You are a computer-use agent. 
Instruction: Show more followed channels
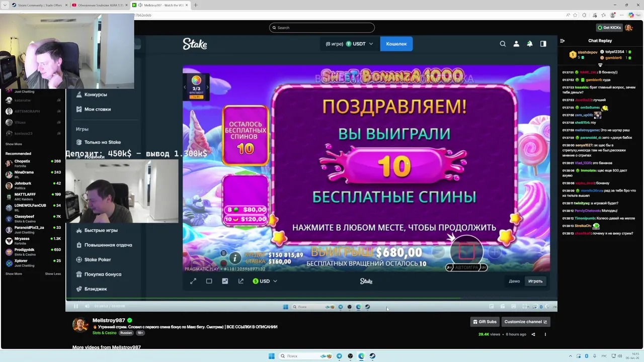pyautogui.click(x=14, y=144)
